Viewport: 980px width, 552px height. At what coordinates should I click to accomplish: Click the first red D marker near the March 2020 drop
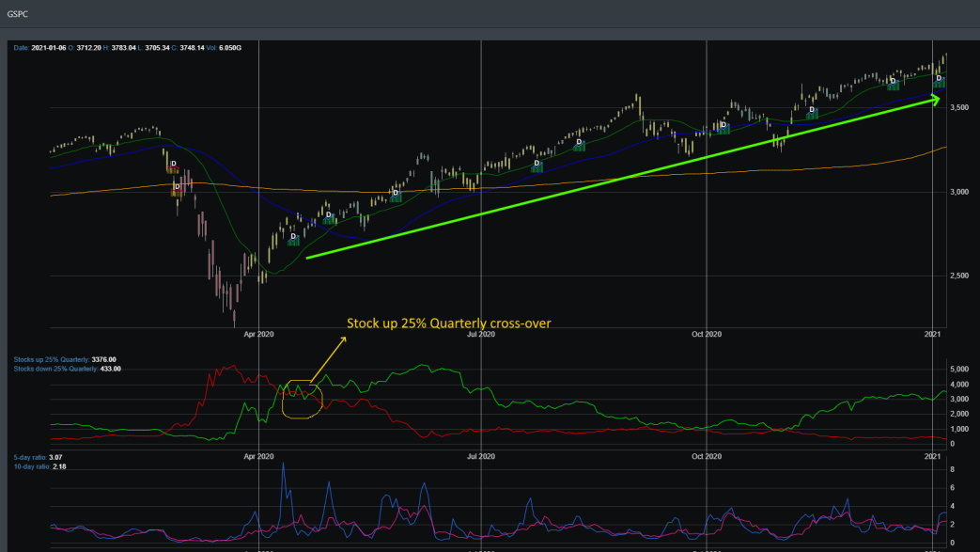173,165
